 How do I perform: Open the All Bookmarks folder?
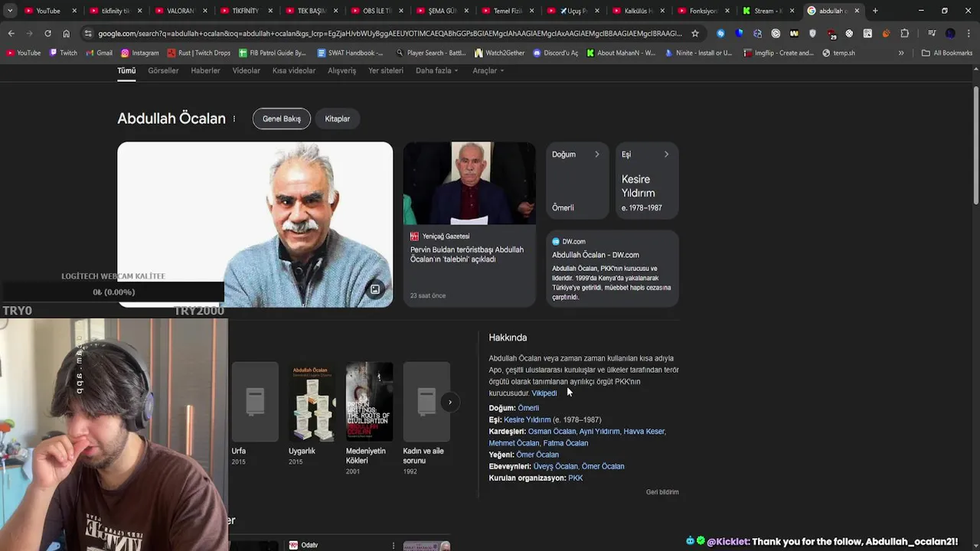(x=947, y=53)
